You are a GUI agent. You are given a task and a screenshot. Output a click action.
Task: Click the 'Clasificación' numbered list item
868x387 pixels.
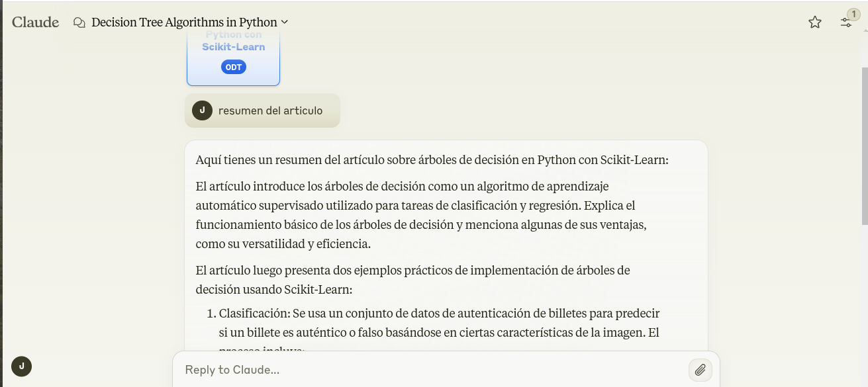438,322
